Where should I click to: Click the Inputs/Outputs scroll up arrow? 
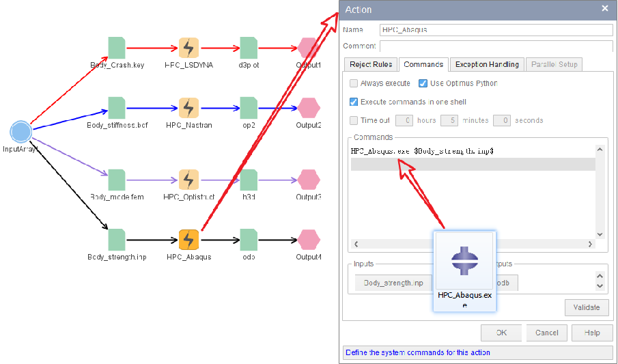(x=600, y=276)
